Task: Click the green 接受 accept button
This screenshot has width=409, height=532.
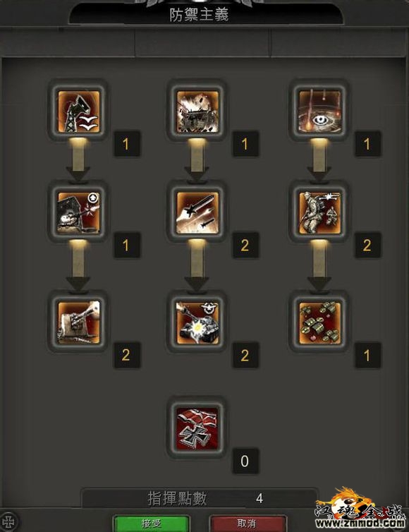Action: tap(151, 523)
